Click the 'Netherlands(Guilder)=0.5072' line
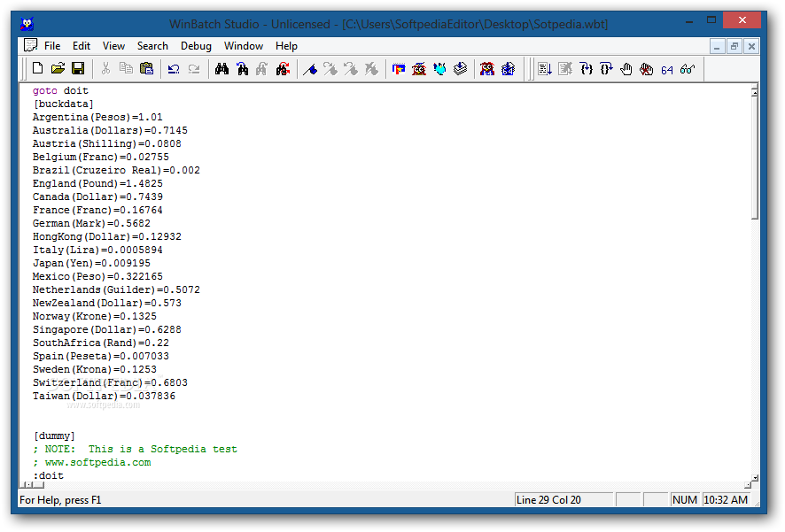785x532 pixels. click(116, 289)
